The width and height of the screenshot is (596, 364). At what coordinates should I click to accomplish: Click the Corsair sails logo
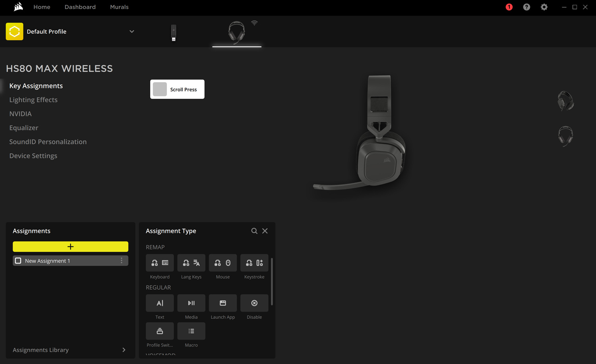pyautogui.click(x=18, y=7)
